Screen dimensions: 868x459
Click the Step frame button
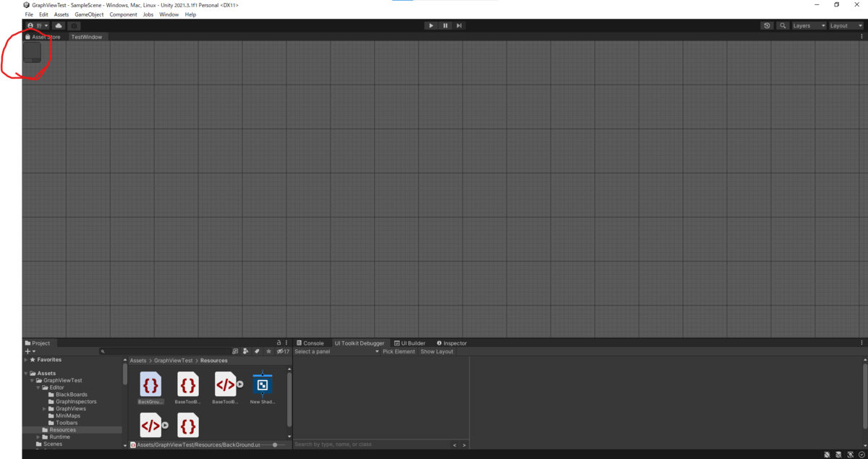[459, 25]
